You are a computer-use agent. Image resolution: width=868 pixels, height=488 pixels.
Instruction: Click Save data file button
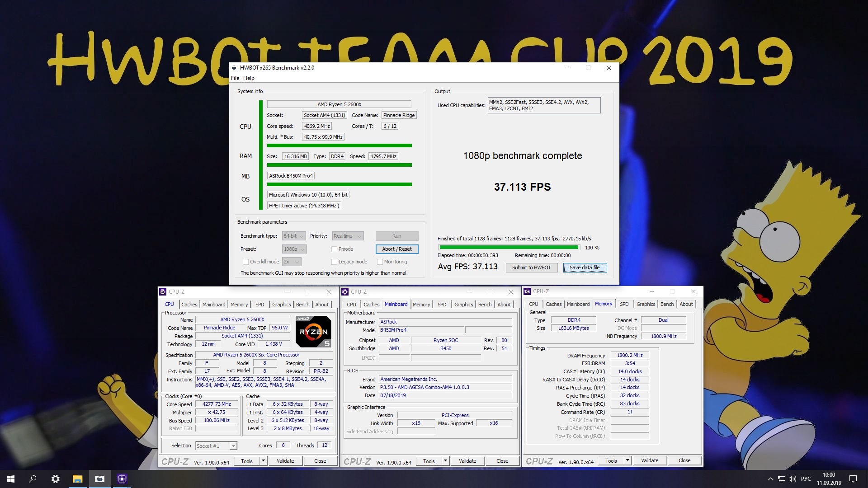[585, 267]
